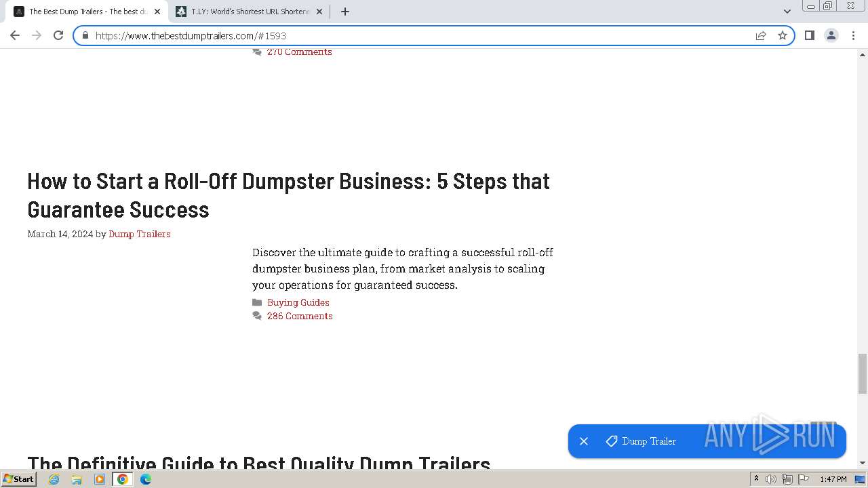Viewport: 868px width, 488px height.
Task: Click the page vertical scrollbar thumb
Action: click(863, 373)
